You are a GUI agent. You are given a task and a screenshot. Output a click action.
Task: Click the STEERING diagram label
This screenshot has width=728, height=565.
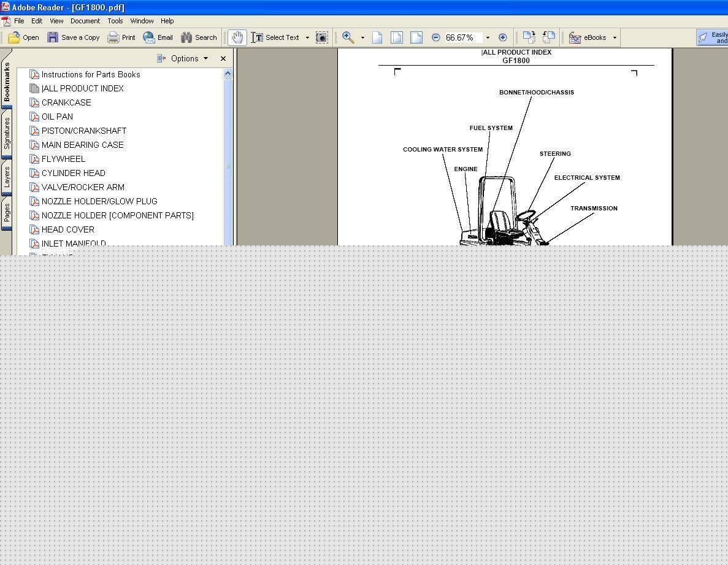click(555, 153)
